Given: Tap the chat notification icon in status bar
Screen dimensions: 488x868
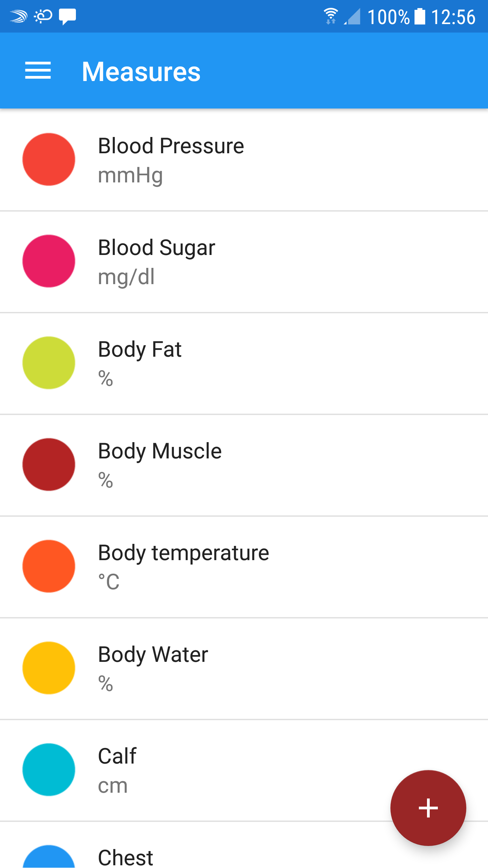Looking at the screenshot, I should 67,16.
